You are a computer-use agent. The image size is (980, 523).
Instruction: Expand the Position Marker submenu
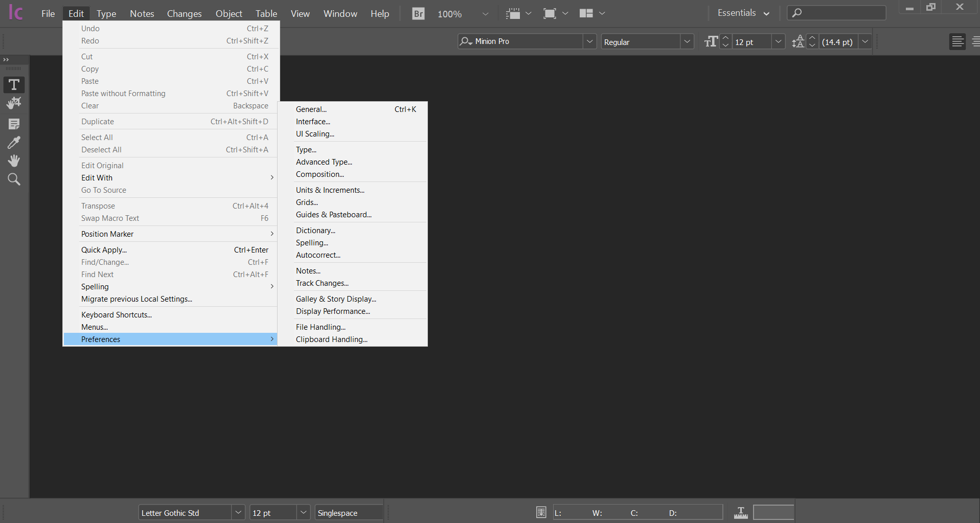click(170, 234)
